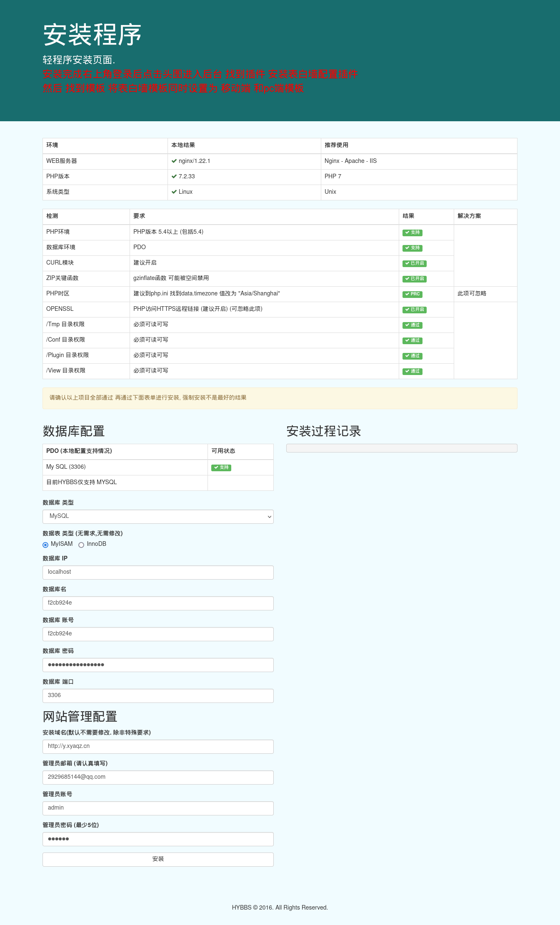560x925 pixels.
Task: Click the Asia/Shanghai timezone requirement text
Action: 207,294
